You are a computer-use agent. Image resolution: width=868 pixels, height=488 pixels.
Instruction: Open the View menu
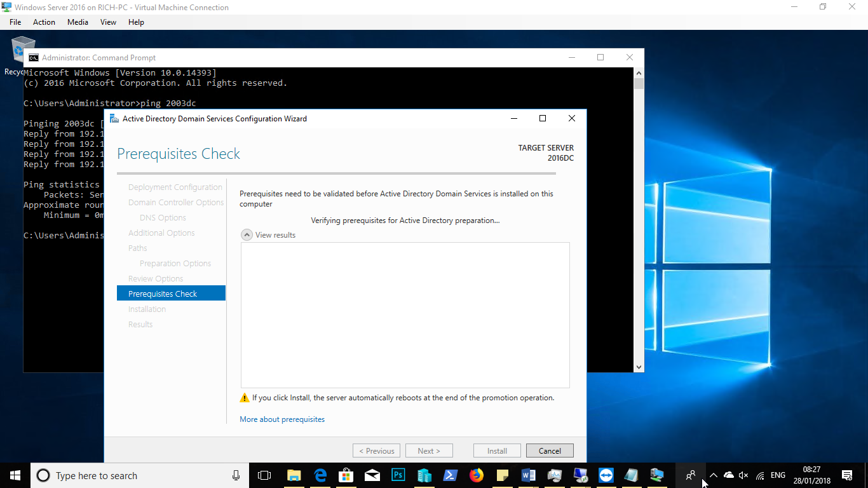pyautogui.click(x=108, y=22)
